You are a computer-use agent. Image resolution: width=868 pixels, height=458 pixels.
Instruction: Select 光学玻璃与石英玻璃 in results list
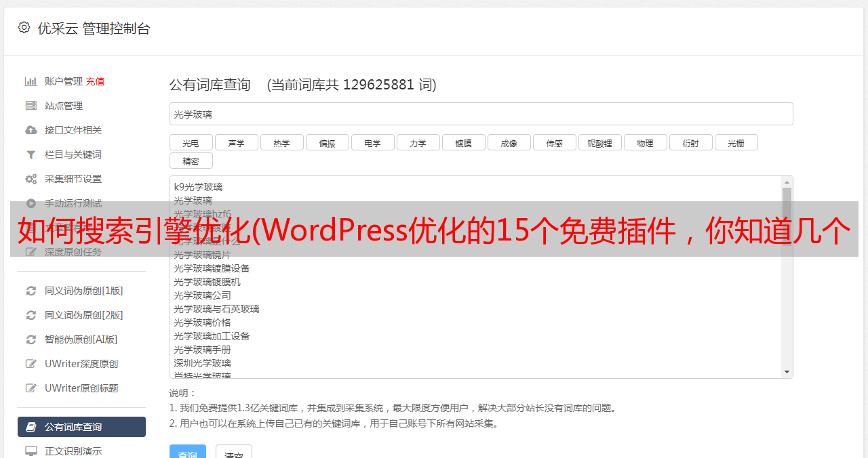[x=216, y=309]
